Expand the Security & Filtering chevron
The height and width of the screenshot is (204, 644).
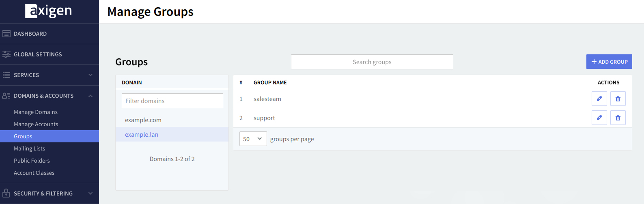(x=90, y=193)
